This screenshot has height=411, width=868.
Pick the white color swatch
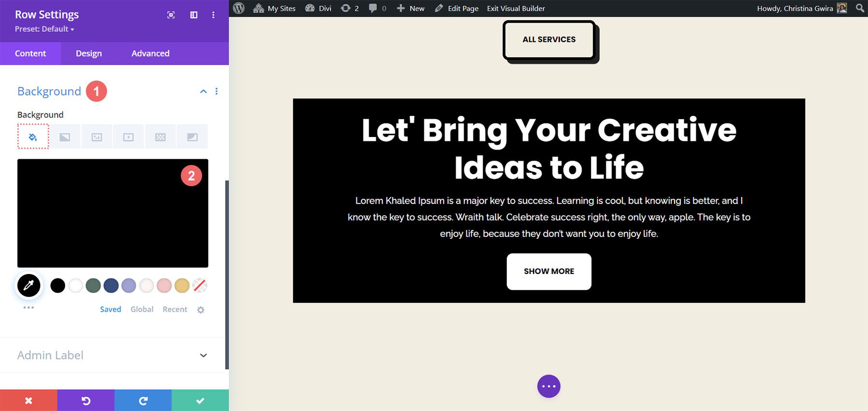coord(76,286)
